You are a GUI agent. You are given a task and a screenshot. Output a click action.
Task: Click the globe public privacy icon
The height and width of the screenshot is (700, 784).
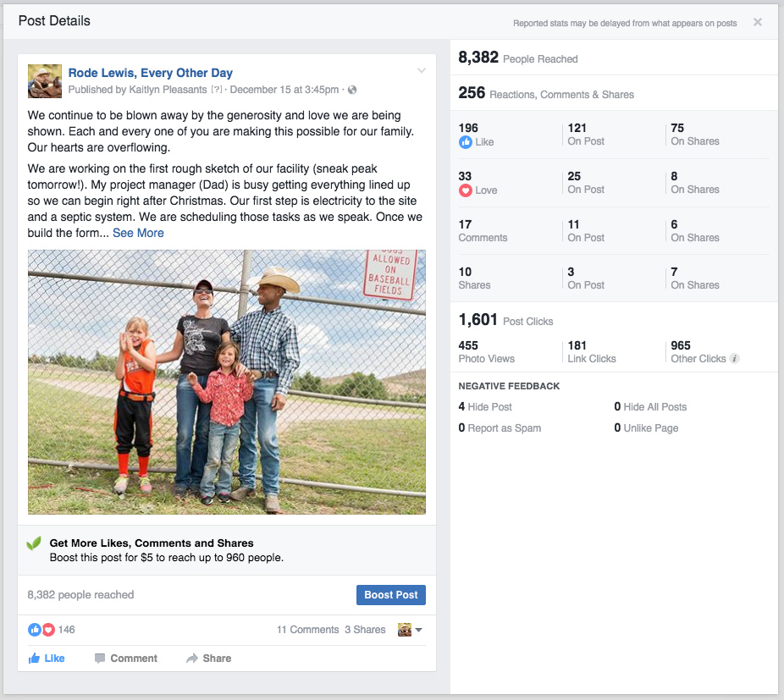tap(352, 90)
